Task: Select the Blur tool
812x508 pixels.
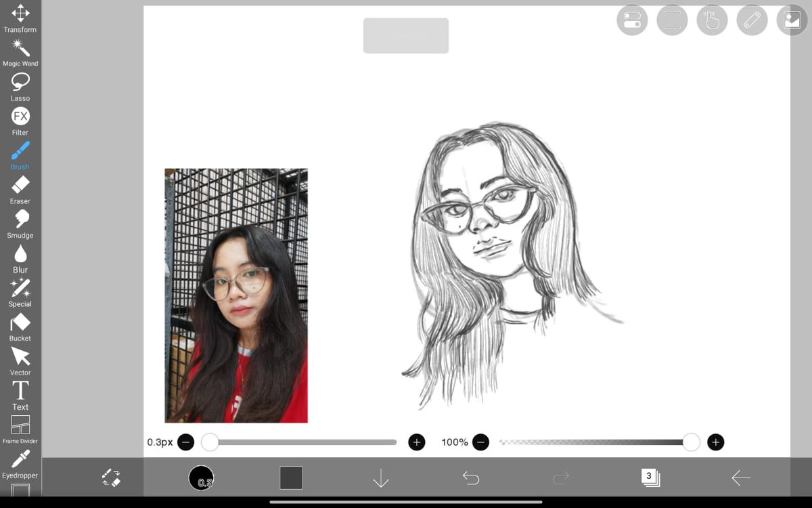Action: pyautogui.click(x=20, y=259)
